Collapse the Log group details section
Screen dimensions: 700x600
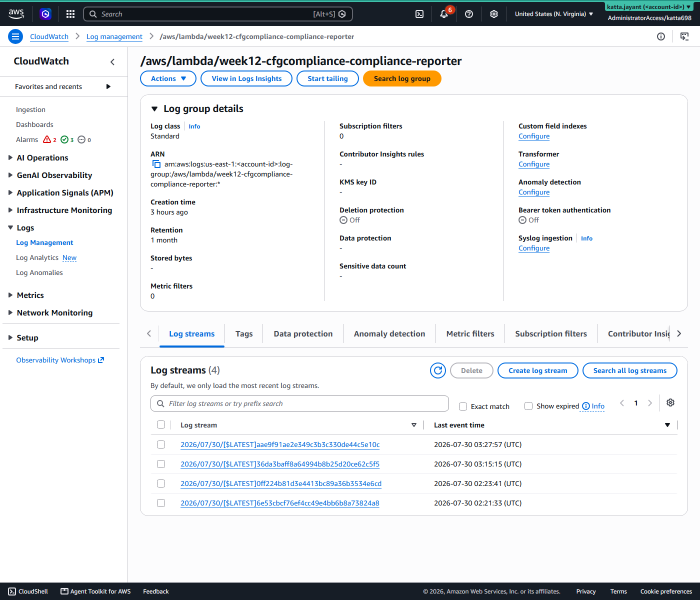click(x=154, y=108)
